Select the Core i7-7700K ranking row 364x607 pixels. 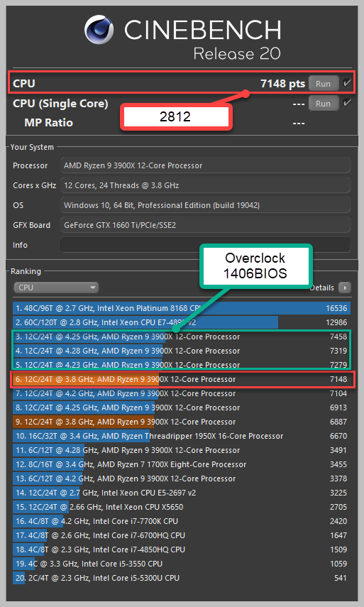click(182, 521)
